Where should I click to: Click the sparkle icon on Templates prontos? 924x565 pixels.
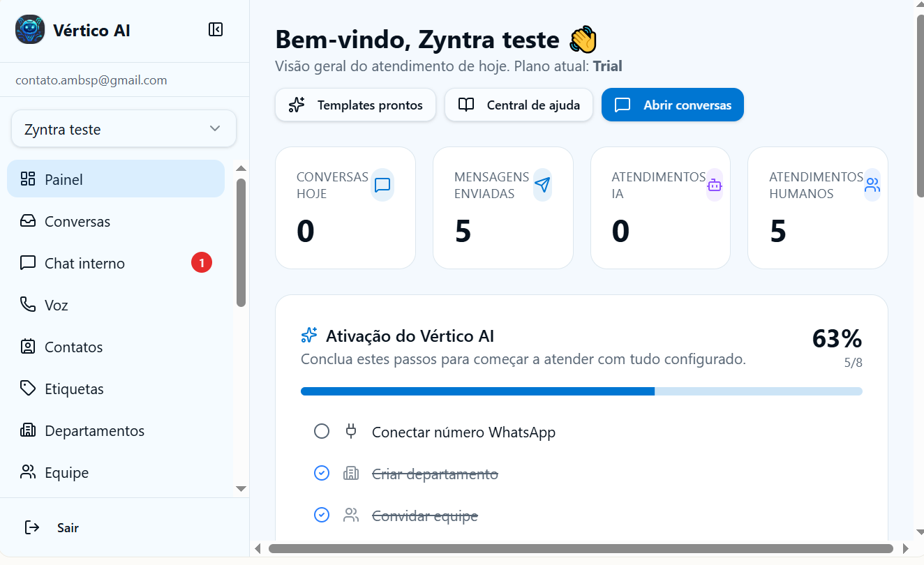297,105
